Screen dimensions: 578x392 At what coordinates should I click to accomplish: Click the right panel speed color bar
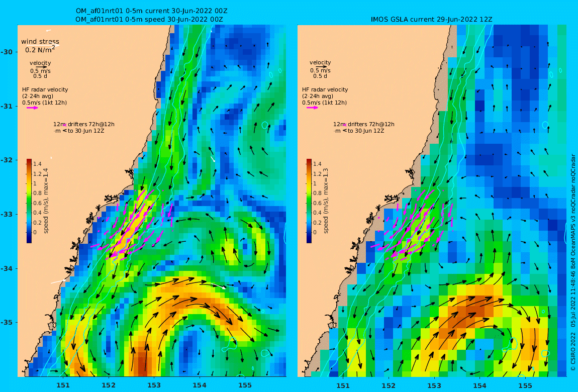tap(309, 201)
